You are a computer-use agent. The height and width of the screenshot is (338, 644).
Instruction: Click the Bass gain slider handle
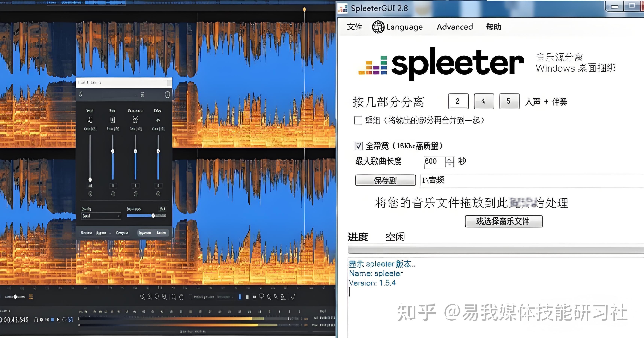pos(113,151)
